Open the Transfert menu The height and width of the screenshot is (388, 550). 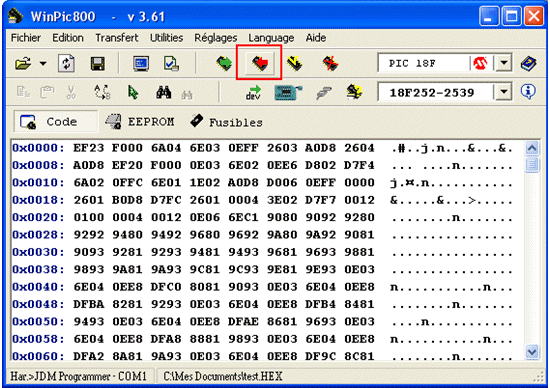(x=117, y=38)
